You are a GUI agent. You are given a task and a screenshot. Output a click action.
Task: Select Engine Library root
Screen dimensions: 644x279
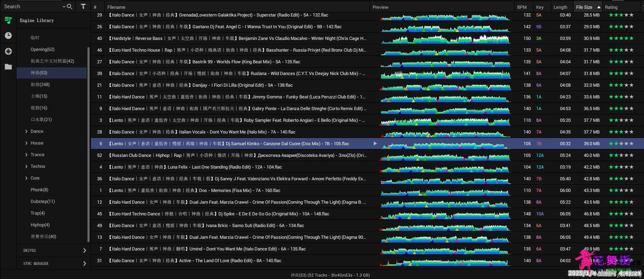37,21
